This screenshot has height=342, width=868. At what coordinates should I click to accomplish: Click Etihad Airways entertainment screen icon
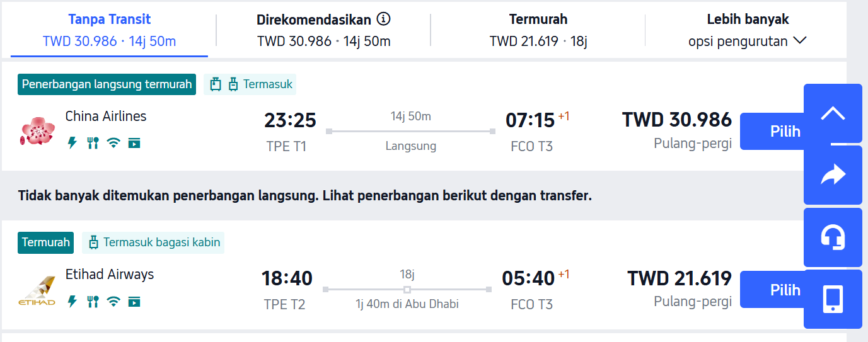click(134, 302)
